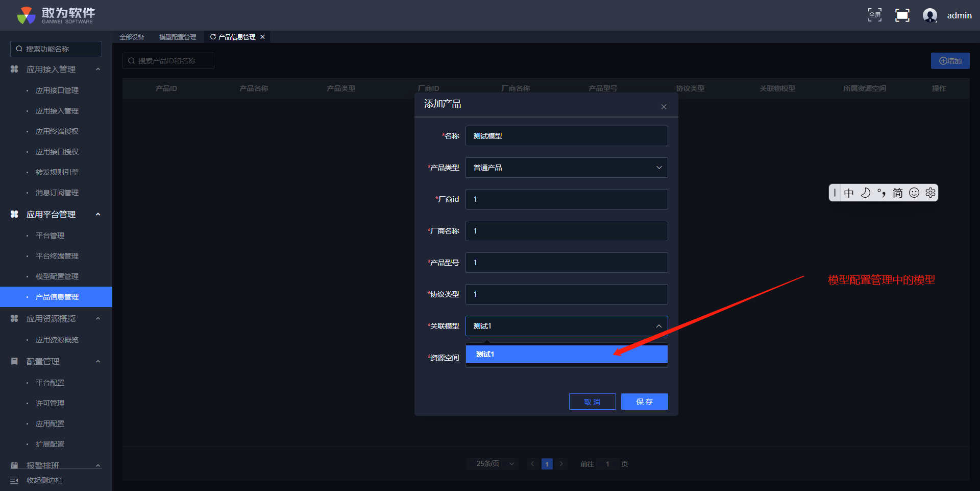Open the 关联模型 dropdown
Image resolution: width=980 pixels, height=491 pixels.
567,326
